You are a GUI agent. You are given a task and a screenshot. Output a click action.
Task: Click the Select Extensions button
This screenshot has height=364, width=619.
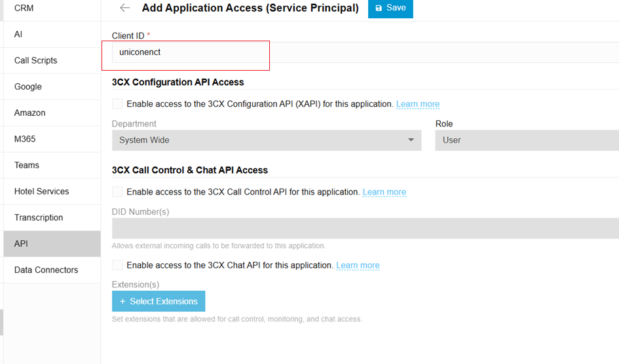[159, 301]
